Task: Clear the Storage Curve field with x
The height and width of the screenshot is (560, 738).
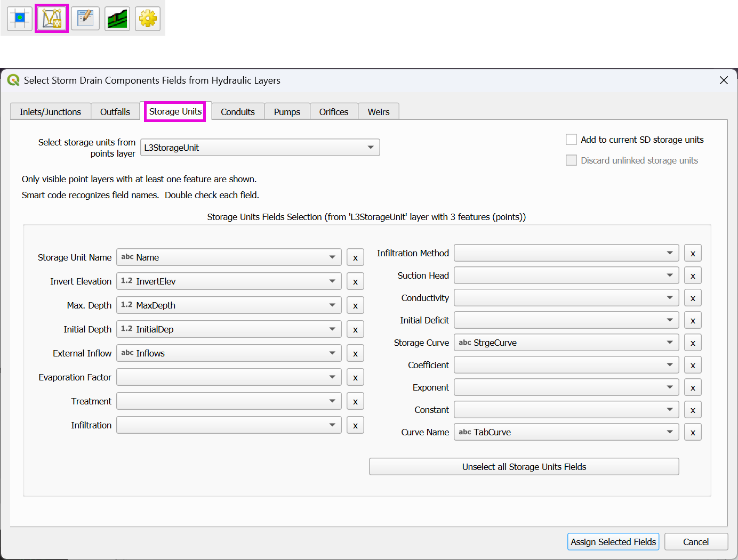Action: [x=693, y=343]
